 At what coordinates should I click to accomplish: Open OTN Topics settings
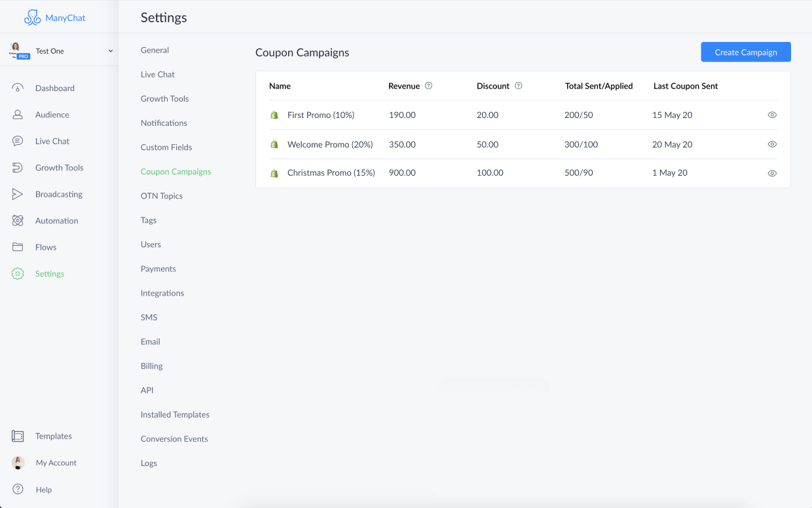coord(162,196)
